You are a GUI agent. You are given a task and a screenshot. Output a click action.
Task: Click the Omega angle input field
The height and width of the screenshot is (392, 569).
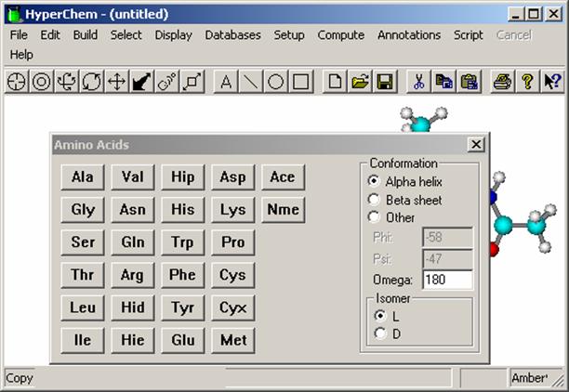coord(448,280)
